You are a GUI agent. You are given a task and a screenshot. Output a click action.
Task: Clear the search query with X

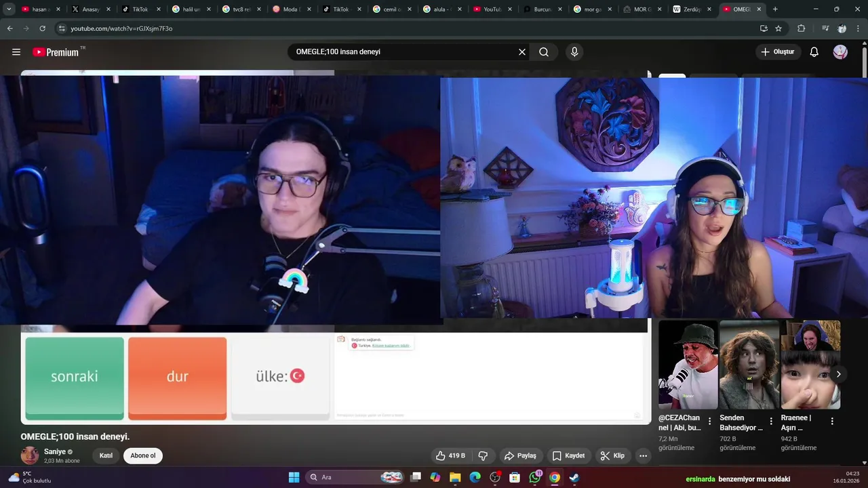[x=522, y=52]
